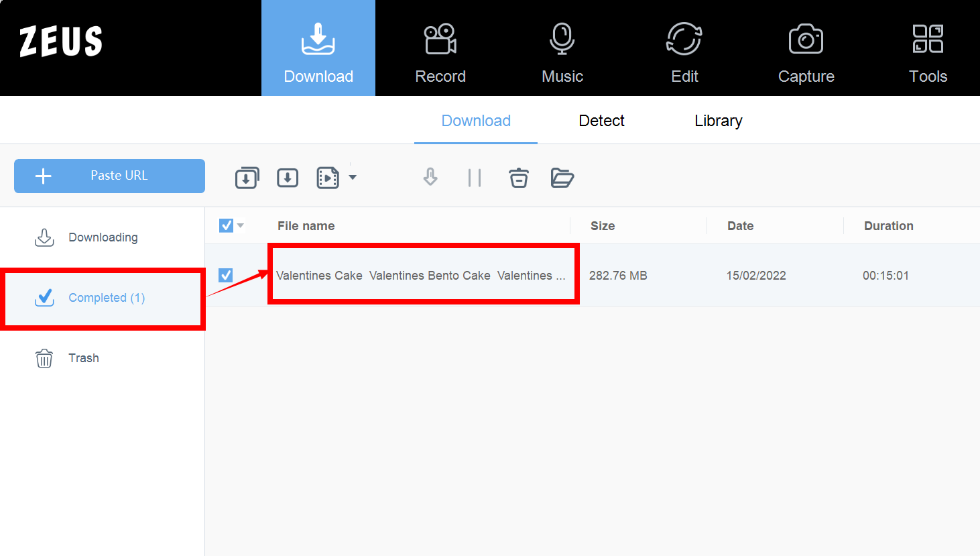Click the pause downloads icon

pyautogui.click(x=475, y=178)
